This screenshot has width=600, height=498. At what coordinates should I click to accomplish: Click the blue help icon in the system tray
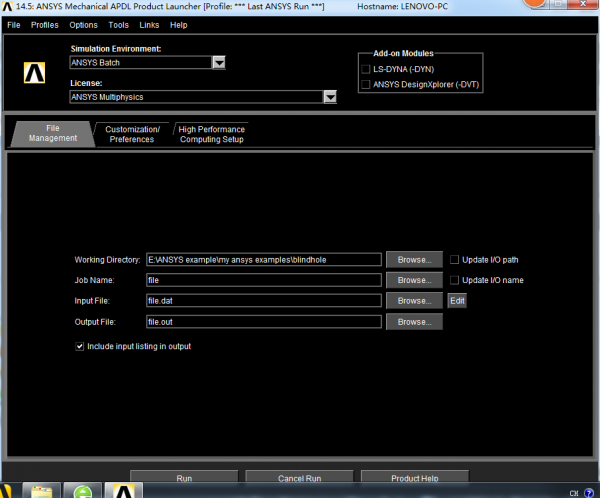589,493
